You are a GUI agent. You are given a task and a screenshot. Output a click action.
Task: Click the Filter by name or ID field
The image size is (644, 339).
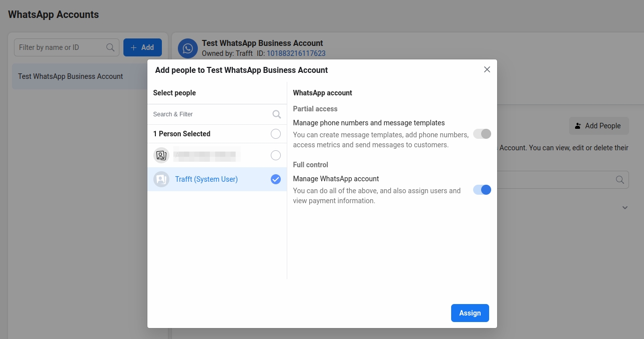click(60, 47)
